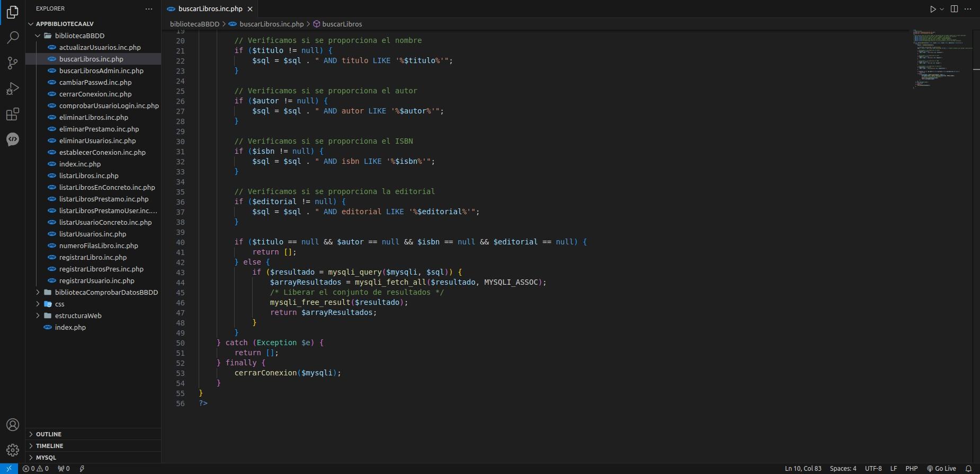The width and height of the screenshot is (980, 474).
Task: Open editor More Actions ellipsis
Action: tap(968, 9)
